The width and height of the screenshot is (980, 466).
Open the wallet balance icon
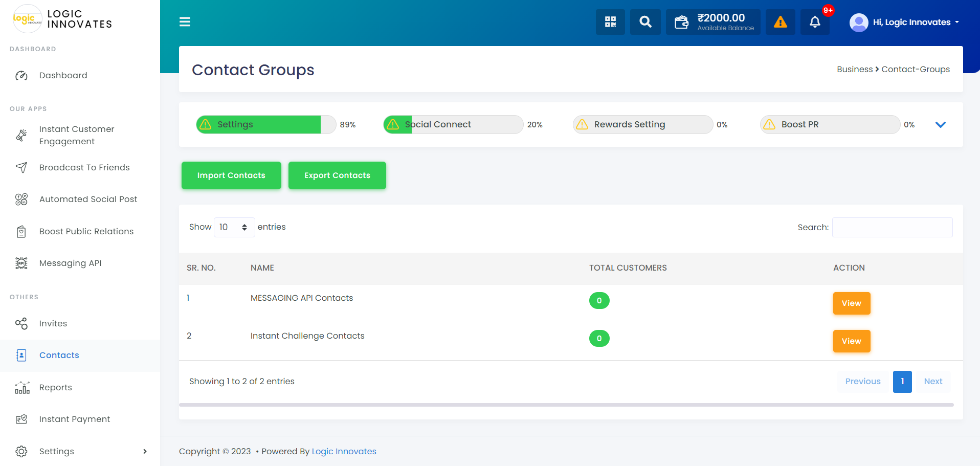click(681, 22)
